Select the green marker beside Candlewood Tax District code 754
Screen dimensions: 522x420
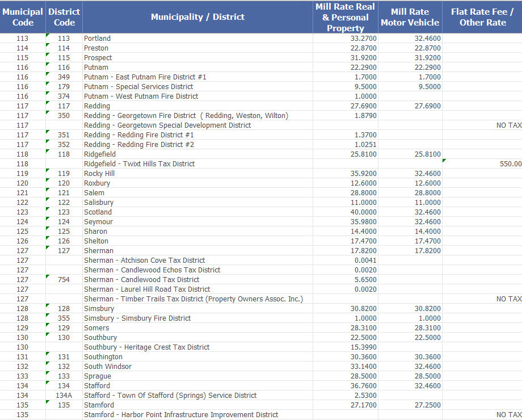click(x=47, y=277)
